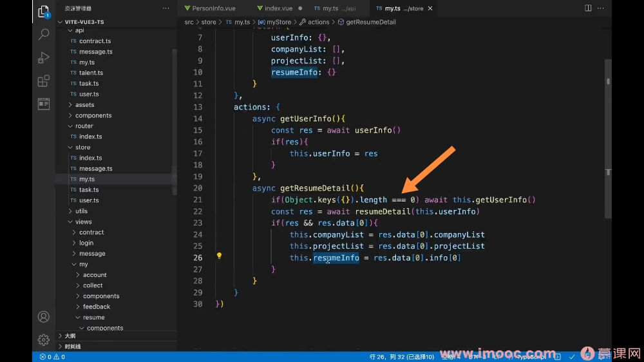This screenshot has height=362, width=644.
Task: Split the editor to the right
Action: [588, 8]
